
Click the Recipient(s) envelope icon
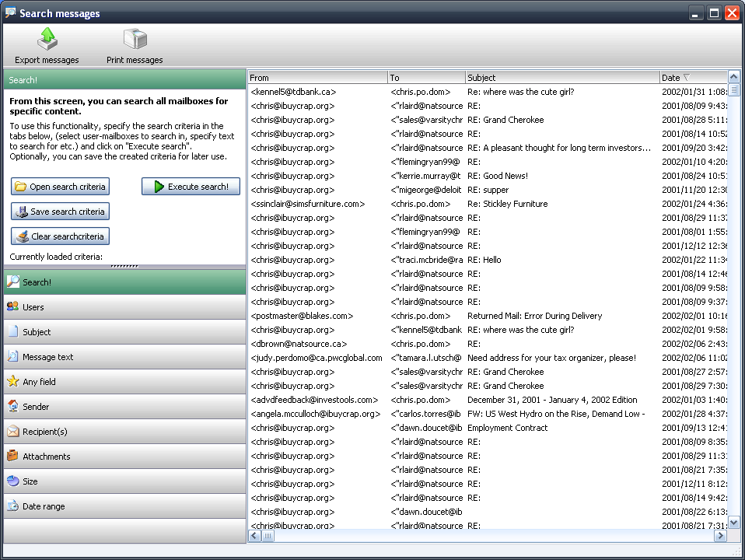(x=12, y=431)
